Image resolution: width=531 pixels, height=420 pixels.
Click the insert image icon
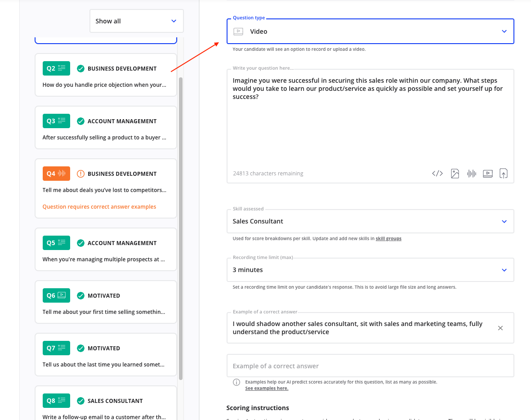tap(455, 174)
